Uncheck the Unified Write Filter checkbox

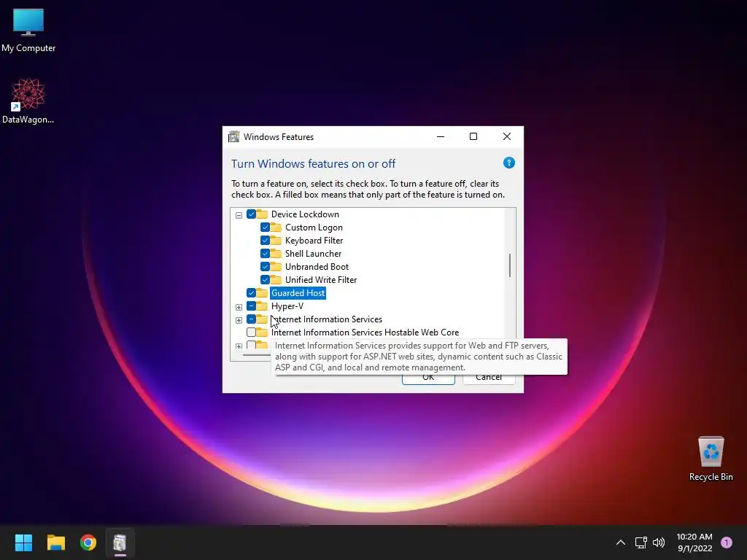pyautogui.click(x=265, y=279)
